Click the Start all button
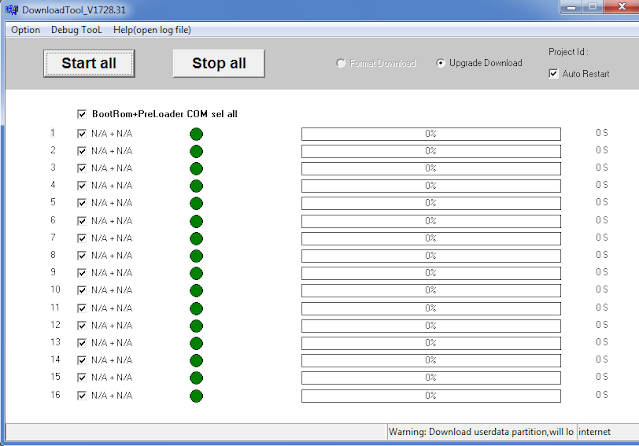The image size is (639, 446). [x=89, y=63]
